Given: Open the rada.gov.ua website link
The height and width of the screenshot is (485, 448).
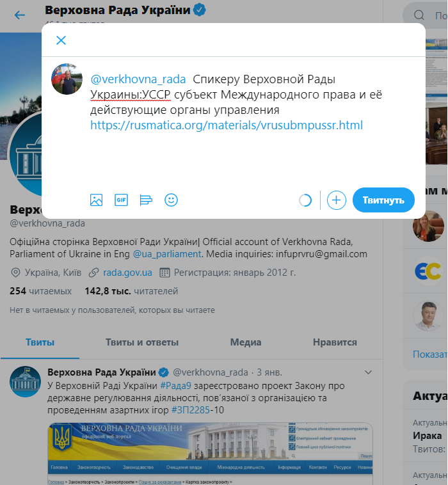Looking at the screenshot, I should coord(127,273).
